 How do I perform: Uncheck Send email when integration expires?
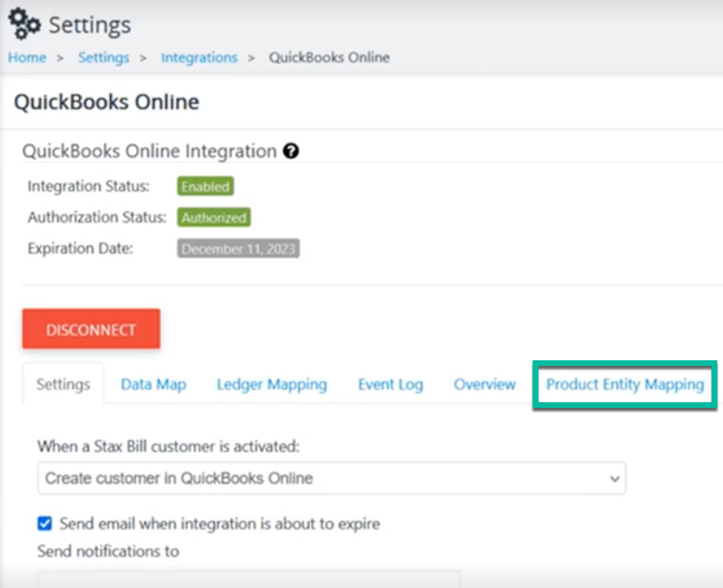[x=45, y=523]
